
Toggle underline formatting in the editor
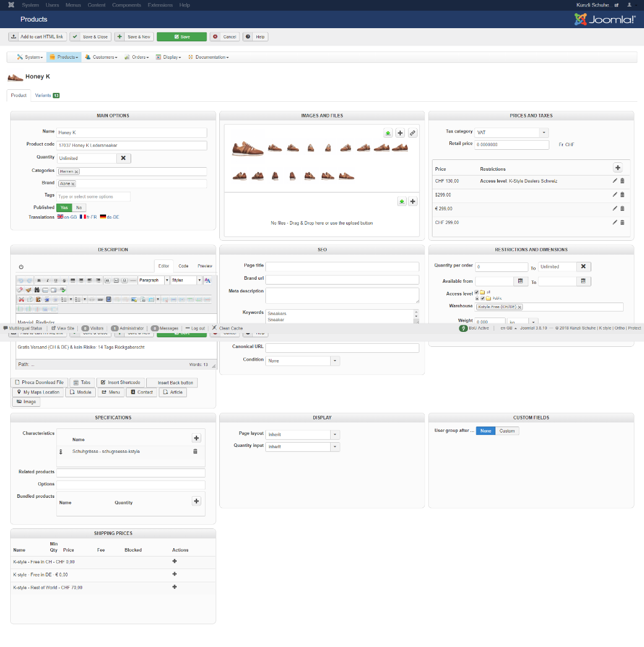[56, 280]
